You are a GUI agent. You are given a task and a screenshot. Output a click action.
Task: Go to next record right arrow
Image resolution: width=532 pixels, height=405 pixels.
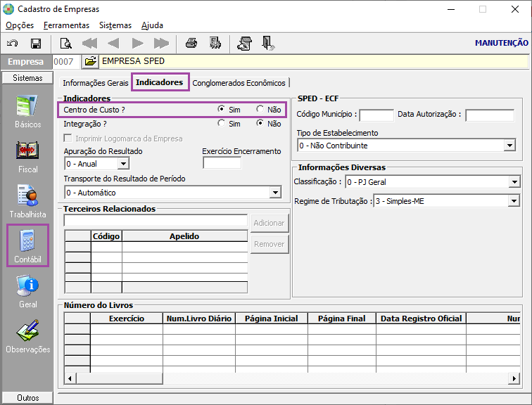(x=137, y=44)
